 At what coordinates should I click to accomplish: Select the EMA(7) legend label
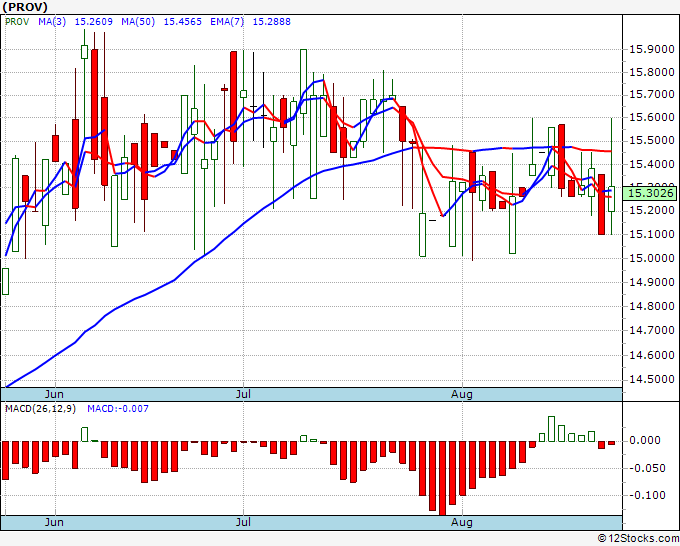pyautogui.click(x=227, y=22)
